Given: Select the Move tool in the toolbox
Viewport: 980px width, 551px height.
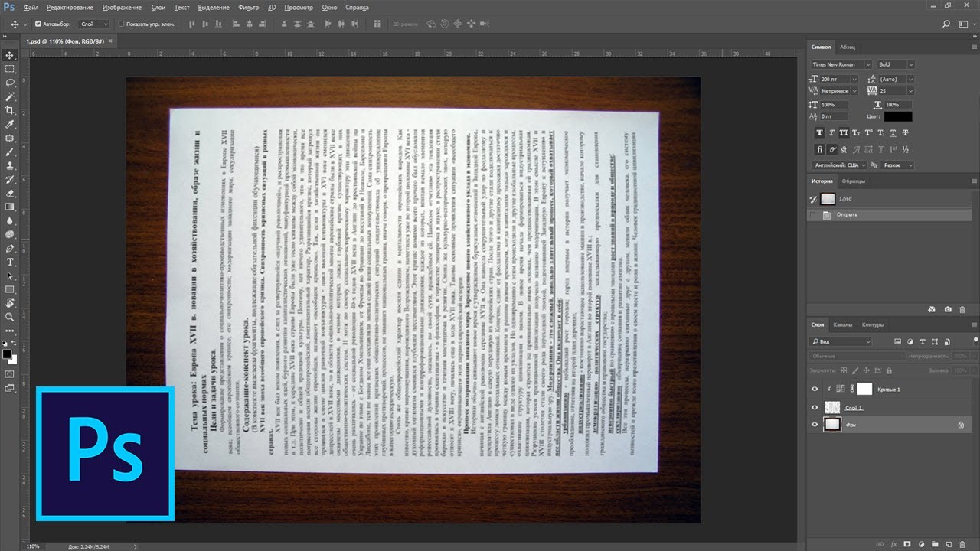Looking at the screenshot, I should coord(10,55).
